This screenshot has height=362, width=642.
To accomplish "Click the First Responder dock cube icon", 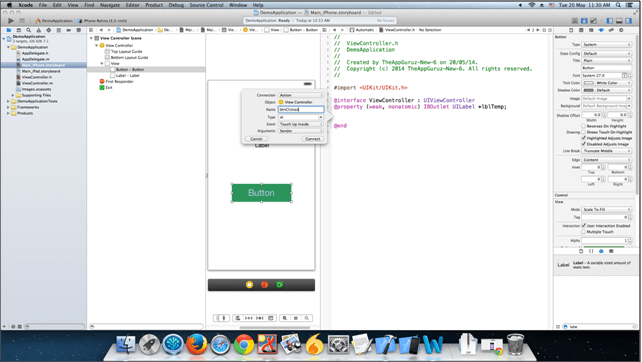I will click(264, 285).
